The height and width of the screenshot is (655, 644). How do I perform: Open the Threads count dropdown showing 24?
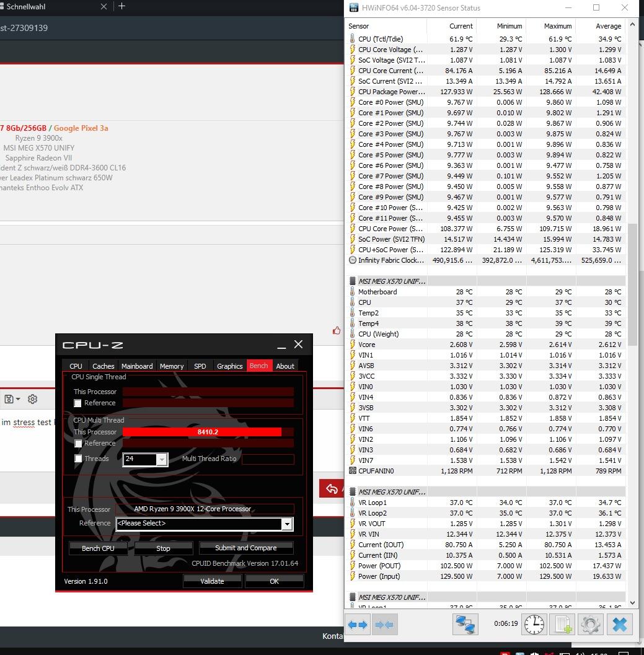point(162,460)
